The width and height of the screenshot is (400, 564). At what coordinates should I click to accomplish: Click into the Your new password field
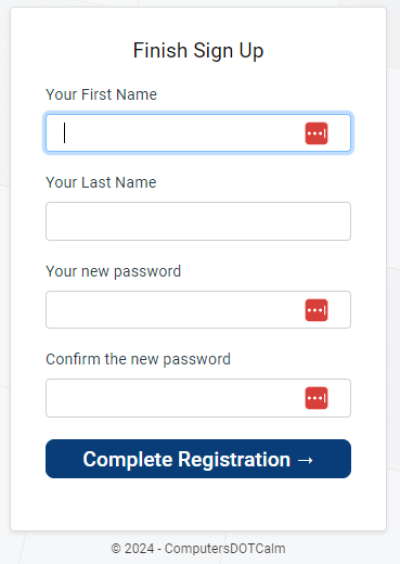(x=198, y=310)
